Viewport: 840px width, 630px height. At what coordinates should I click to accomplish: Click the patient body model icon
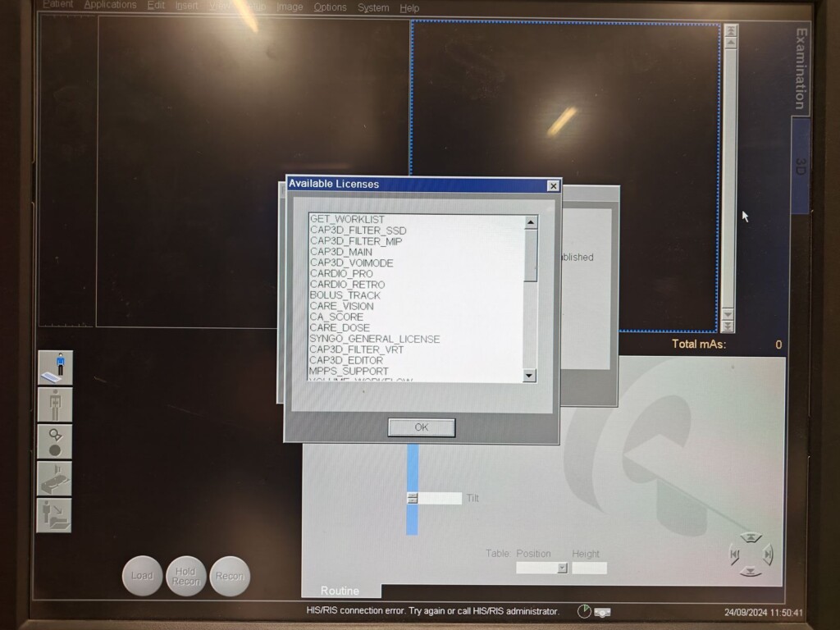pyautogui.click(x=55, y=404)
